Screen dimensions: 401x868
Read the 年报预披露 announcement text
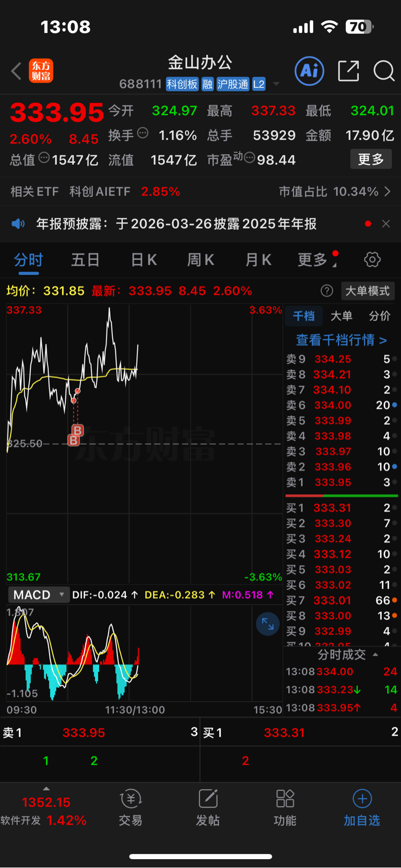coord(176,224)
